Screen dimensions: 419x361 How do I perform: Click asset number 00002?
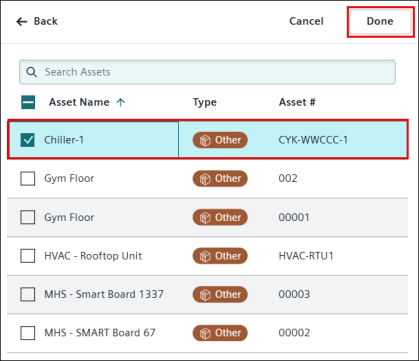294,333
